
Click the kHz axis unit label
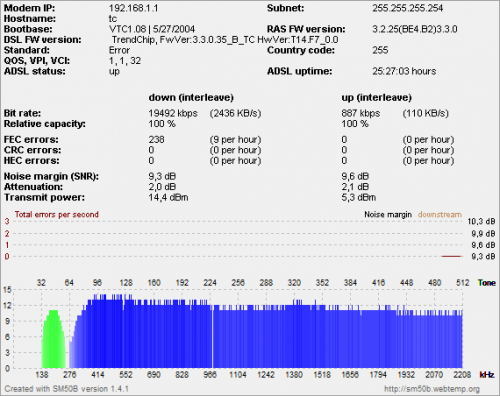(x=487, y=375)
